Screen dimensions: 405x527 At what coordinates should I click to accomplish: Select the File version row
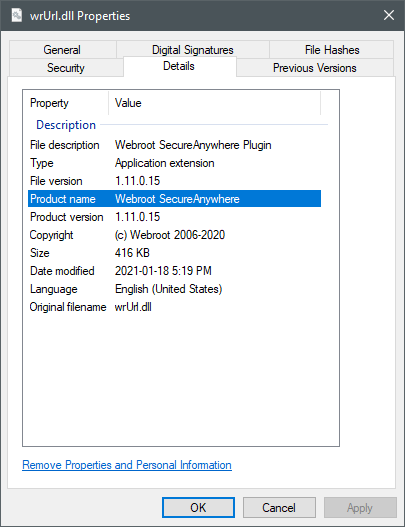[174, 181]
